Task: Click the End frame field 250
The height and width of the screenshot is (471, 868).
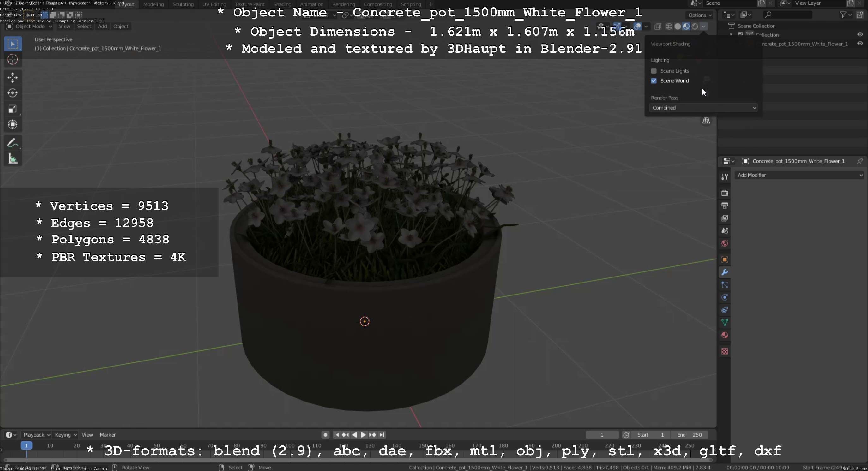Action: tap(689, 435)
